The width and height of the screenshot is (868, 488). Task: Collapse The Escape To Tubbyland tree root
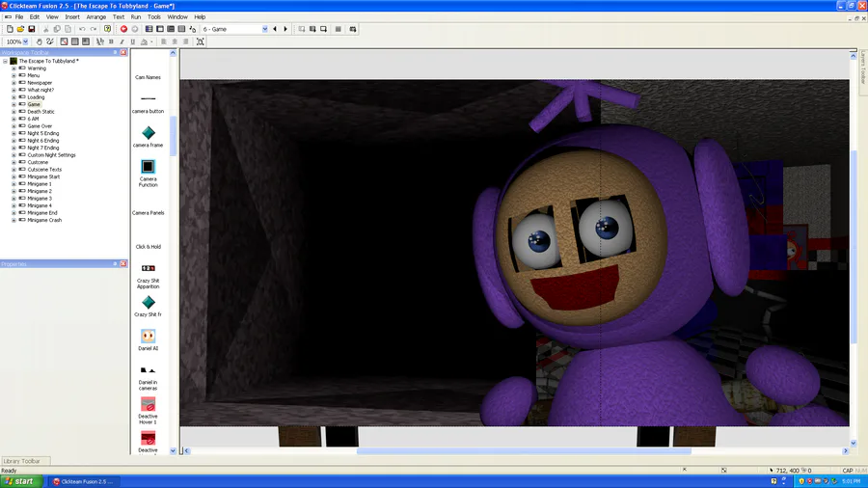click(x=5, y=61)
